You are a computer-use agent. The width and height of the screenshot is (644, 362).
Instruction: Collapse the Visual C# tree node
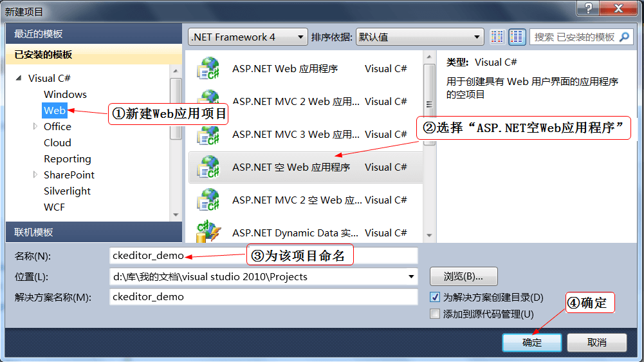[19, 78]
